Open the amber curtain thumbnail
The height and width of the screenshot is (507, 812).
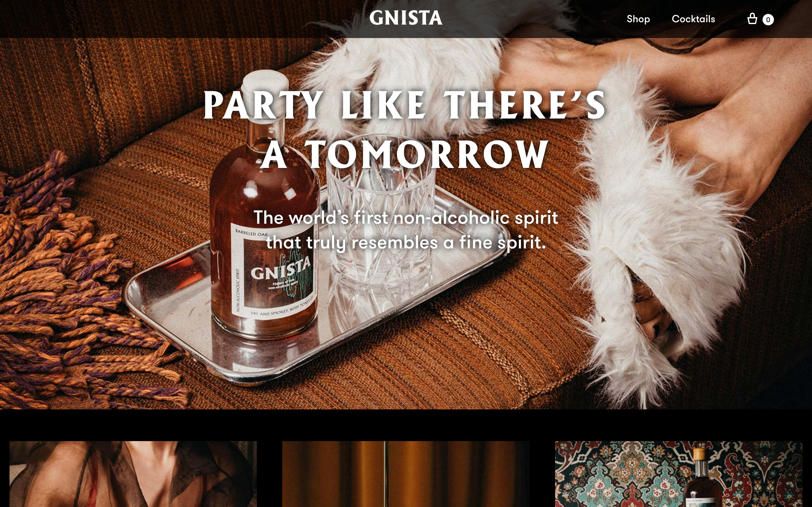click(406, 474)
